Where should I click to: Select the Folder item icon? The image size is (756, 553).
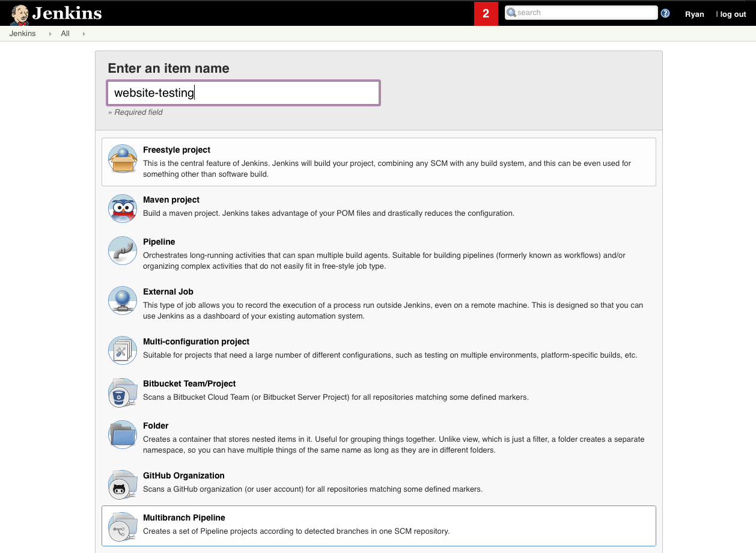pos(123,435)
